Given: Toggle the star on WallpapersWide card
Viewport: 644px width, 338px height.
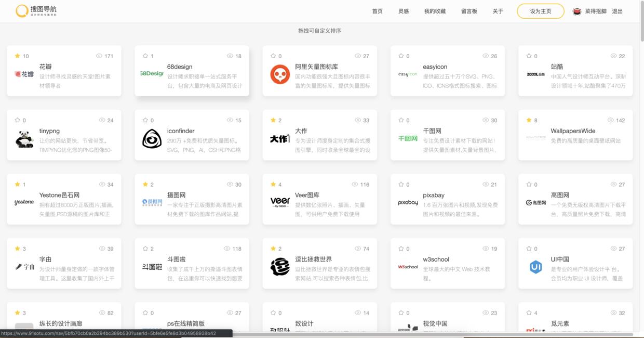Looking at the screenshot, I should pyautogui.click(x=528, y=120).
